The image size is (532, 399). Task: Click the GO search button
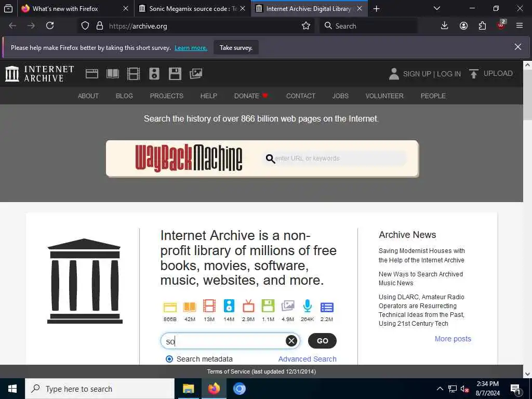click(x=322, y=341)
